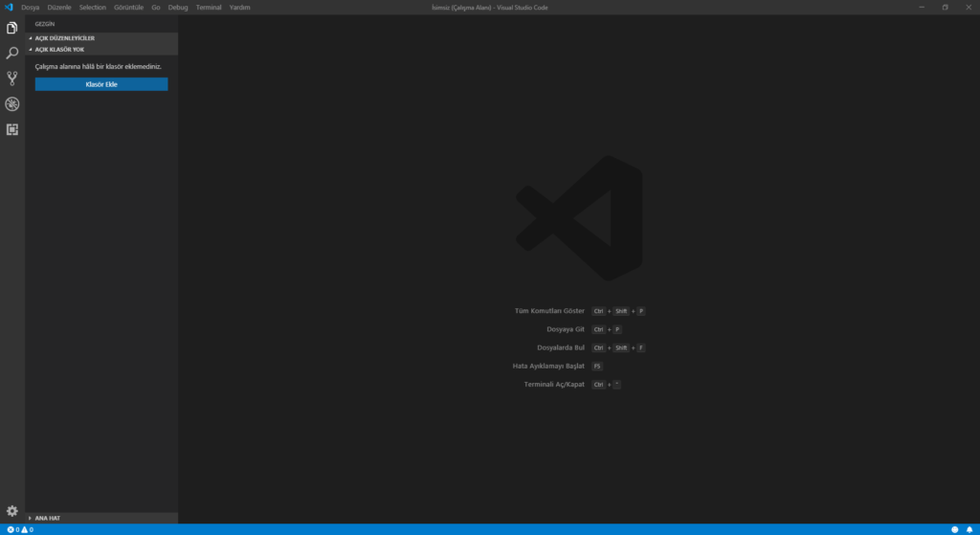Click the GEZGİN panel title

pos(45,24)
